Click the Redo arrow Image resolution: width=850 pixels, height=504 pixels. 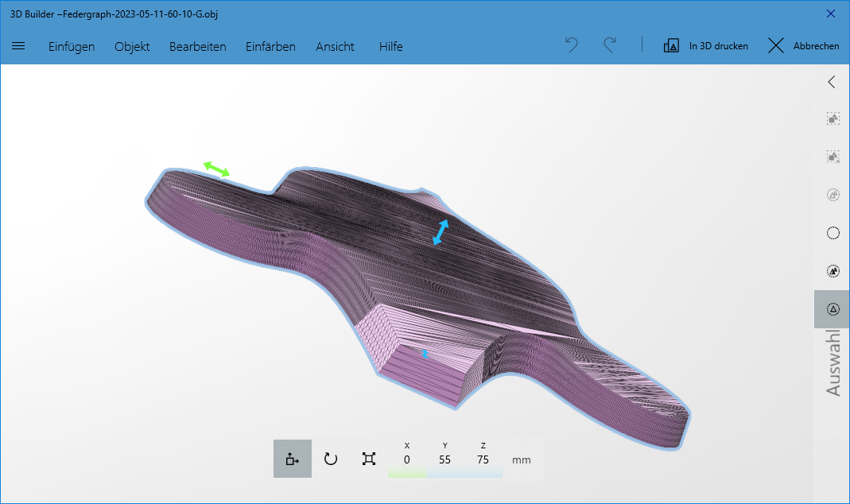pos(609,45)
